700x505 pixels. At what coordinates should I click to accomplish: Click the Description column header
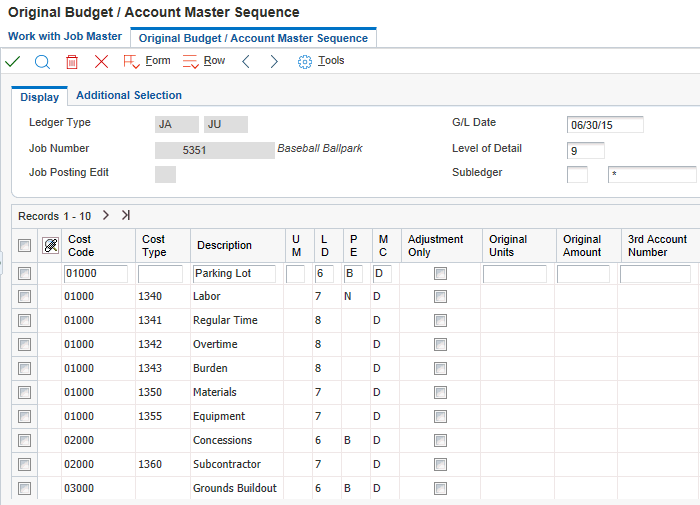click(x=238, y=246)
